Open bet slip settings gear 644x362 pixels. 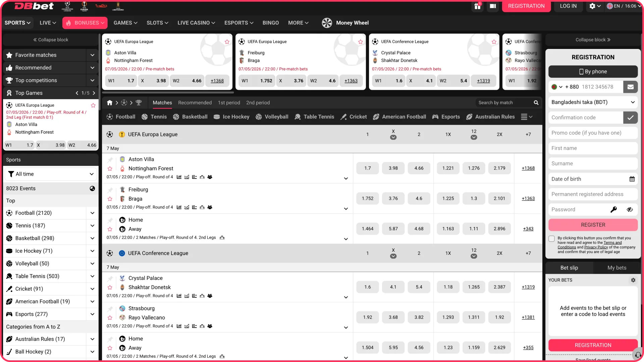(x=633, y=280)
